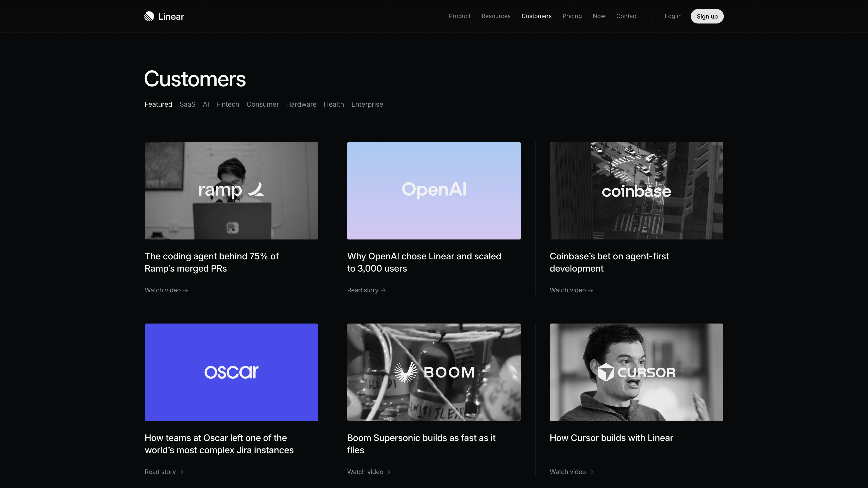Open the Boom video thumbnail

tap(434, 372)
